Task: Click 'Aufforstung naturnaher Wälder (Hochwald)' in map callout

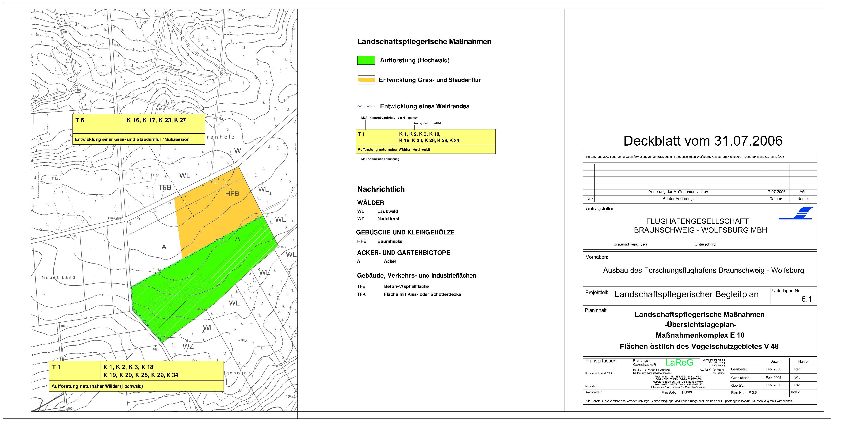Action: point(97,386)
